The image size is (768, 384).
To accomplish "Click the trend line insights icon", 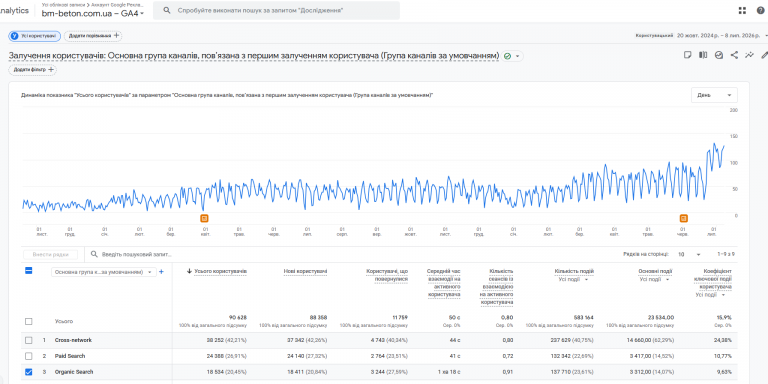I will click(749, 55).
